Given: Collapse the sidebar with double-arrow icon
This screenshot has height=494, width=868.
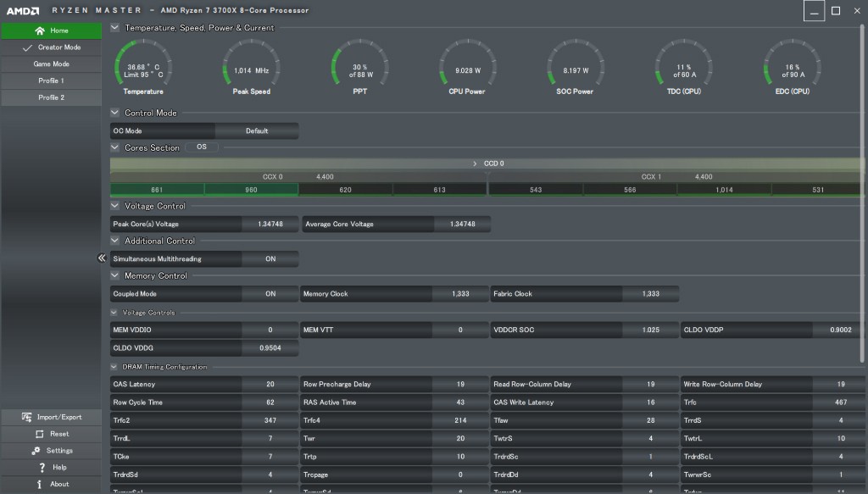Looking at the screenshot, I should pos(101,258).
